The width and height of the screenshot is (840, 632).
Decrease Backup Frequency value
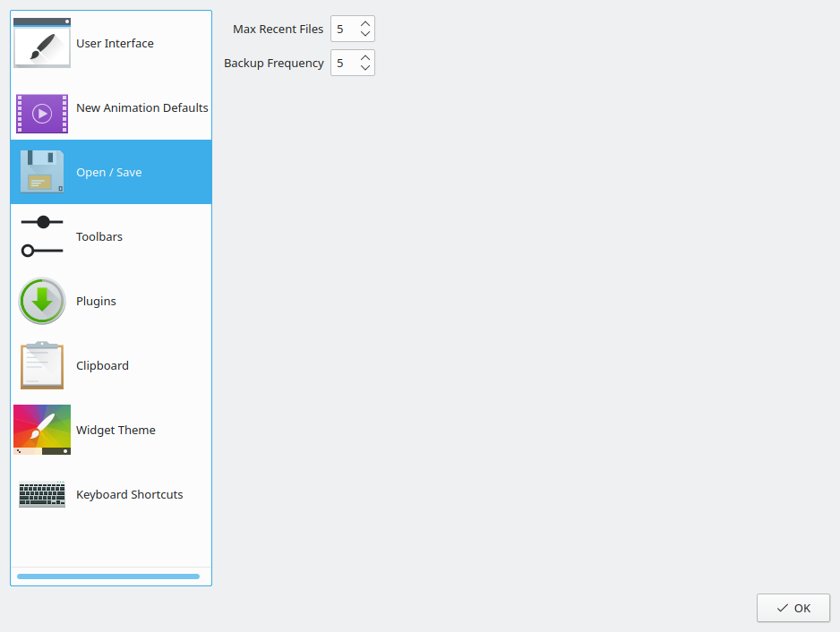click(365, 68)
